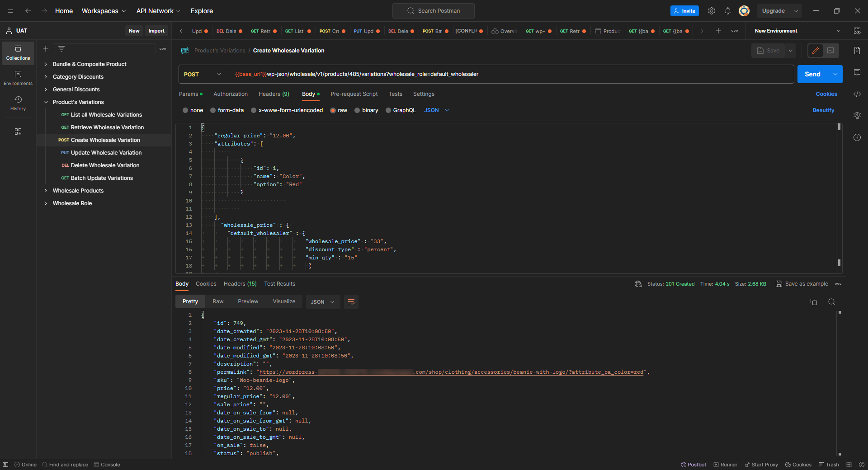
Task: Click the Import button
Action: 156,31
